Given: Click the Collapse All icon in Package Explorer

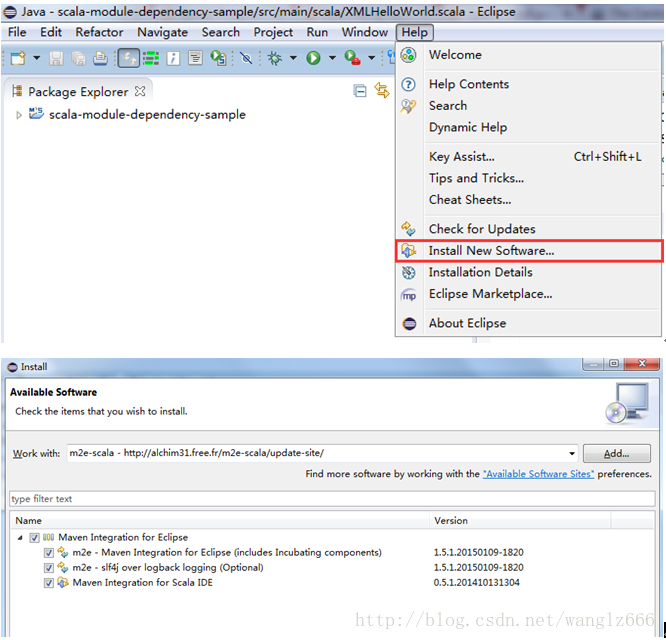Looking at the screenshot, I should [360, 91].
